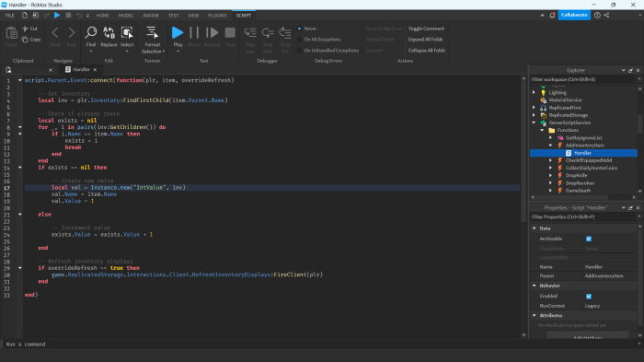Click the new file icon in top toolbar
The height and width of the screenshot is (362, 644).
coord(25,16)
